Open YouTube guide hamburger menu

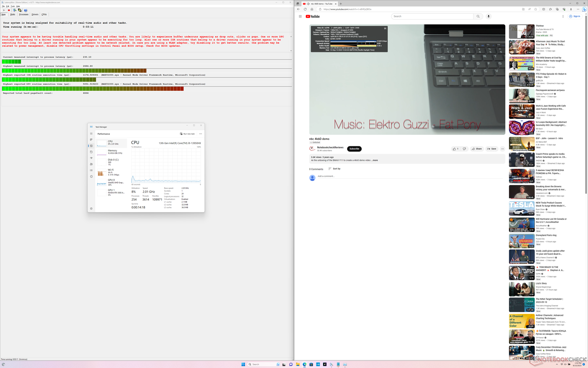(x=300, y=16)
